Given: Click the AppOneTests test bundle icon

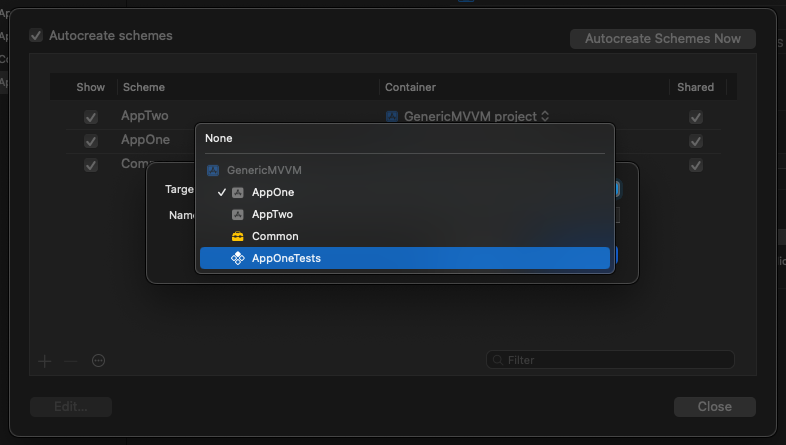Looking at the screenshot, I should pos(238,258).
